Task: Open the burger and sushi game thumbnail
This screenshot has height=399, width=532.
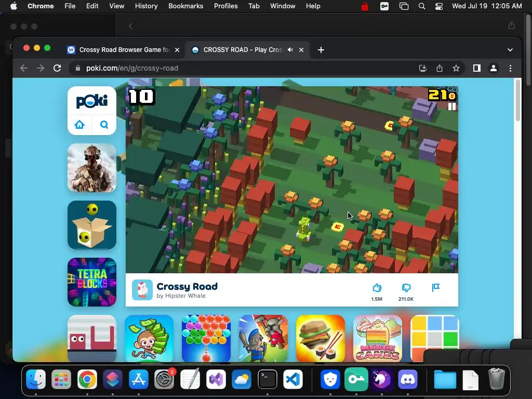Action: 320,338
